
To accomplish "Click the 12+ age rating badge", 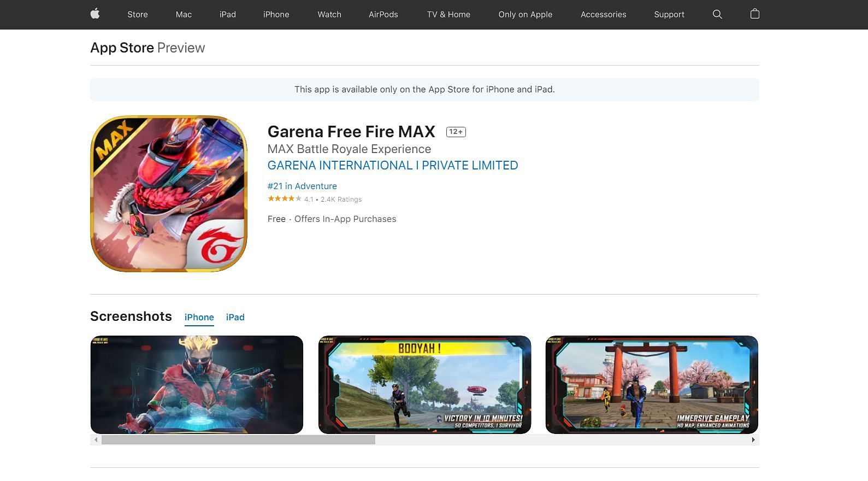I will (x=456, y=132).
